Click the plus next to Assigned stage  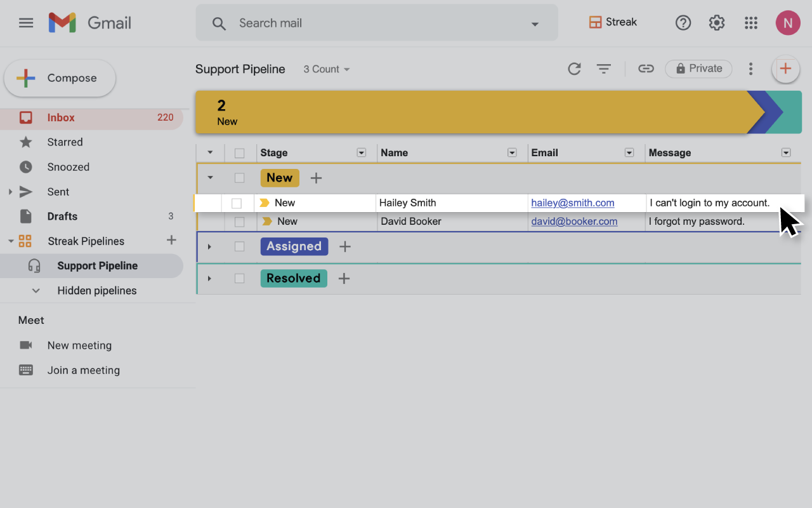[345, 246]
